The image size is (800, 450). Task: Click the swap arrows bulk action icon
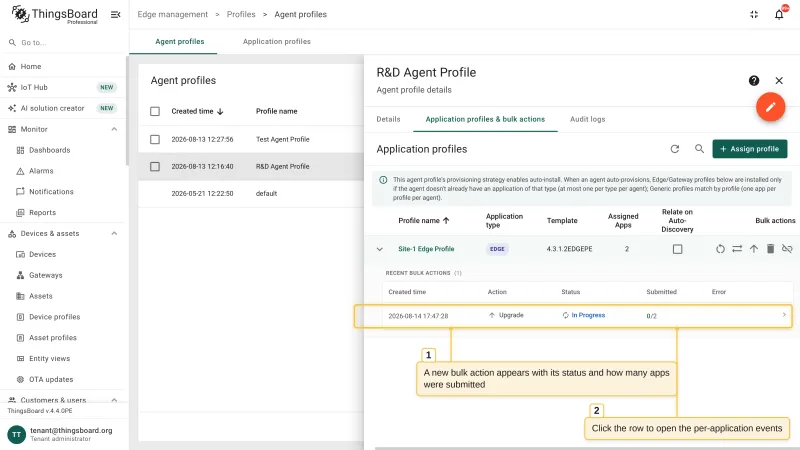click(737, 249)
